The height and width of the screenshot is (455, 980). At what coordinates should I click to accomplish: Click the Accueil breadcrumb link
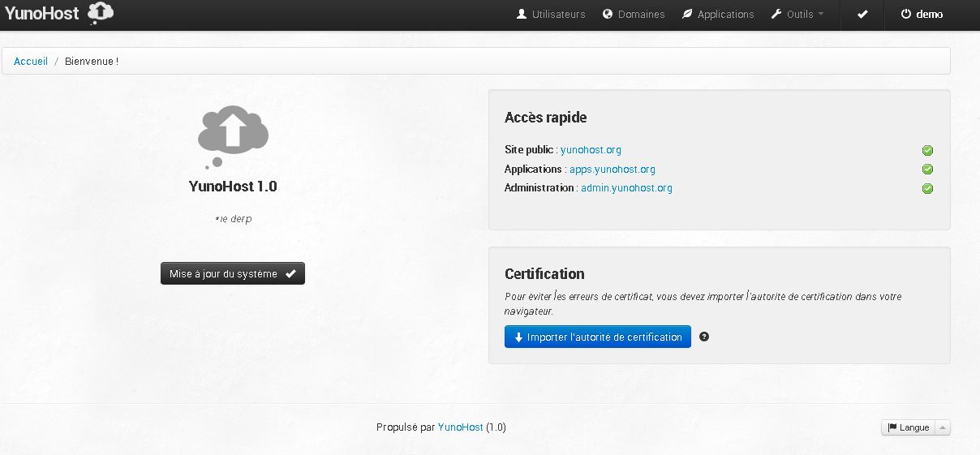[x=31, y=62]
